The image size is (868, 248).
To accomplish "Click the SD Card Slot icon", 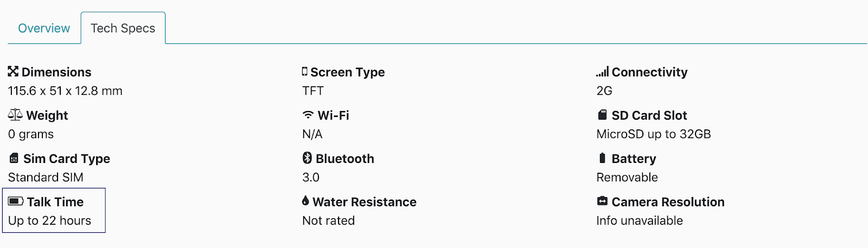I will pos(602,115).
